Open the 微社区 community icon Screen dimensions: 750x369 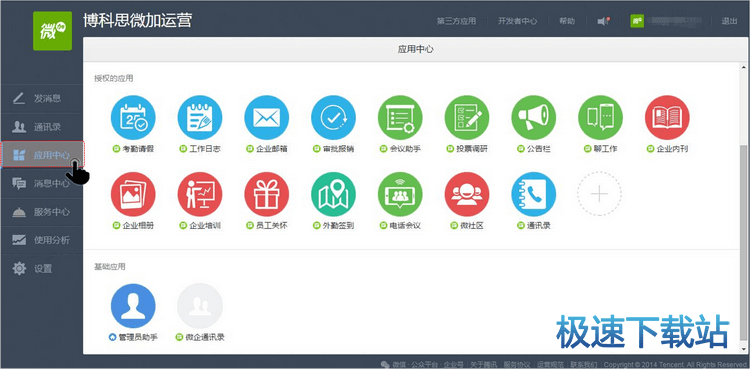pos(467,194)
